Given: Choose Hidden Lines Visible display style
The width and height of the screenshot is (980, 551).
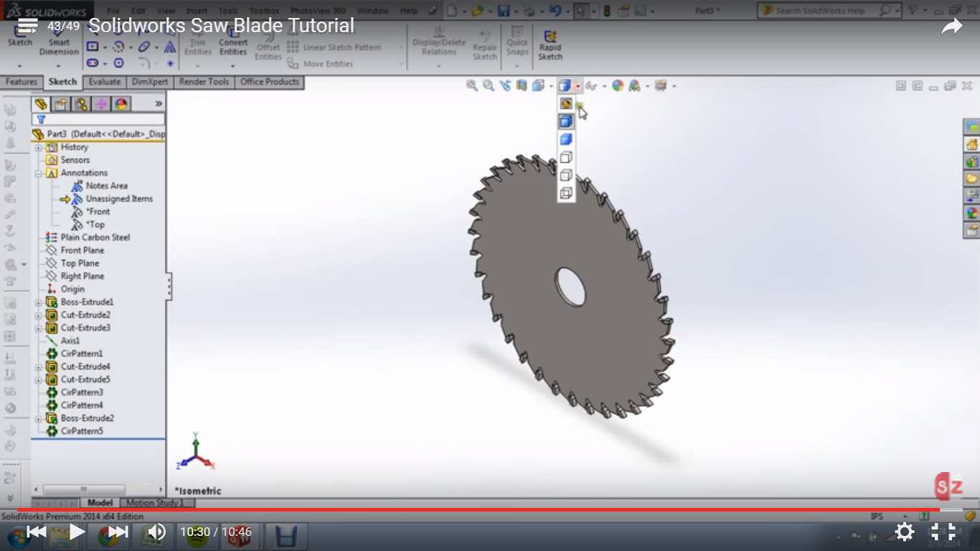Looking at the screenshot, I should pyautogui.click(x=566, y=175).
